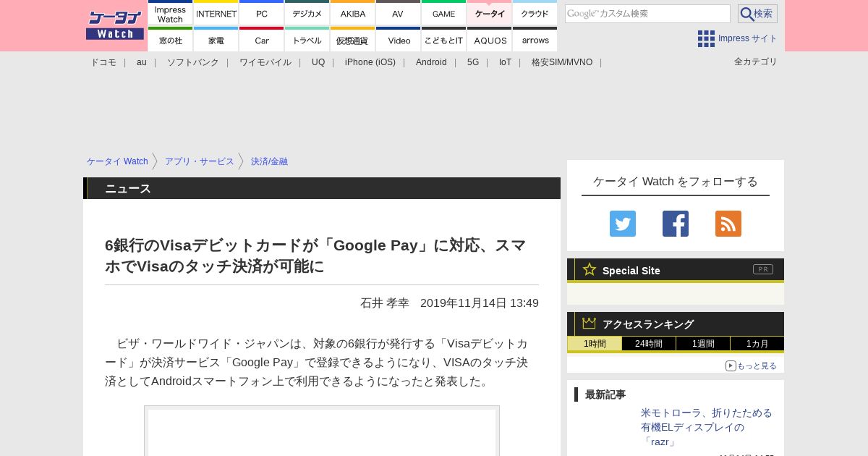868x456 pixels.
Task: Open 全カテゴリ link
Action: click(756, 62)
